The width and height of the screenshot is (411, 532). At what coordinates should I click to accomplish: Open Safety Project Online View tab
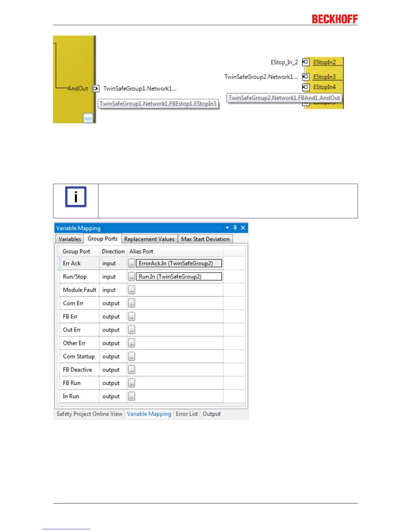pos(89,414)
